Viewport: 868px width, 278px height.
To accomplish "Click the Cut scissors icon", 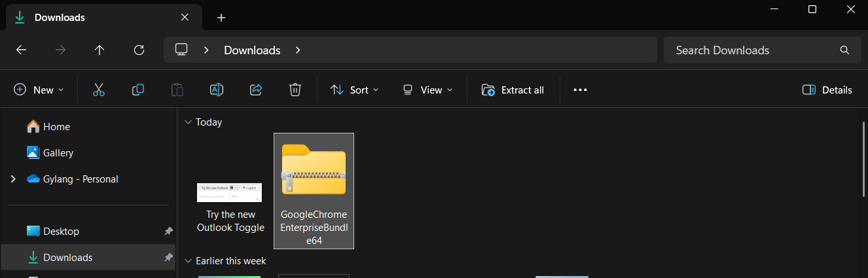I will pyautogui.click(x=99, y=90).
